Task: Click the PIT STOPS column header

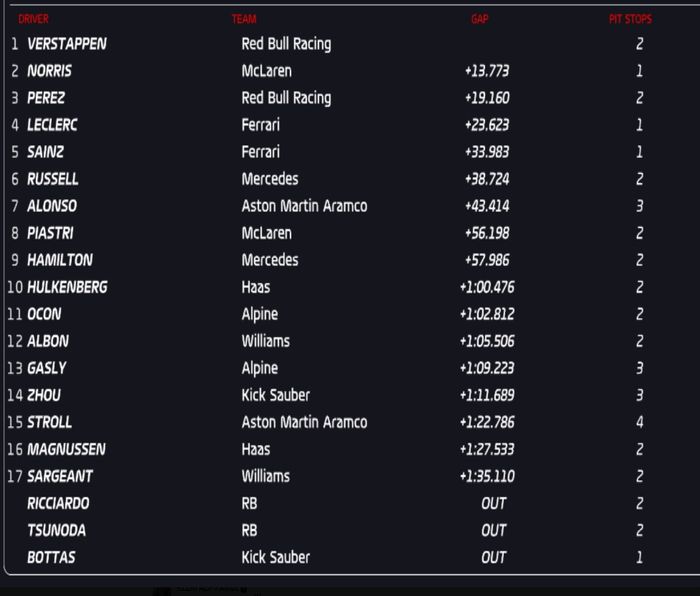Action: [630, 19]
